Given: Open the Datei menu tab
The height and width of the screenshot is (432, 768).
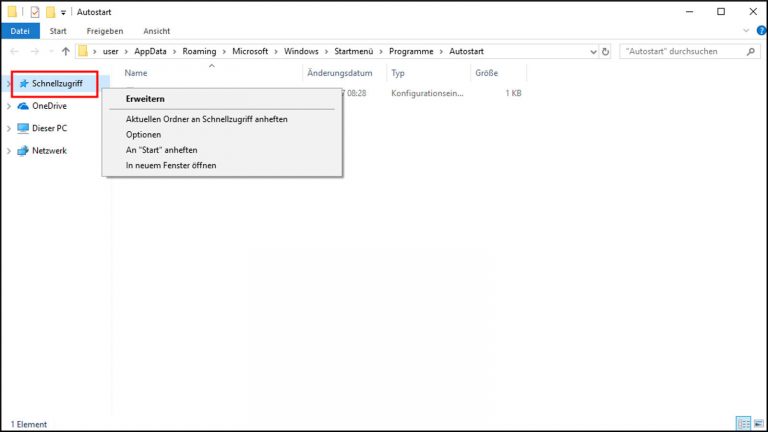Looking at the screenshot, I should coord(20,31).
